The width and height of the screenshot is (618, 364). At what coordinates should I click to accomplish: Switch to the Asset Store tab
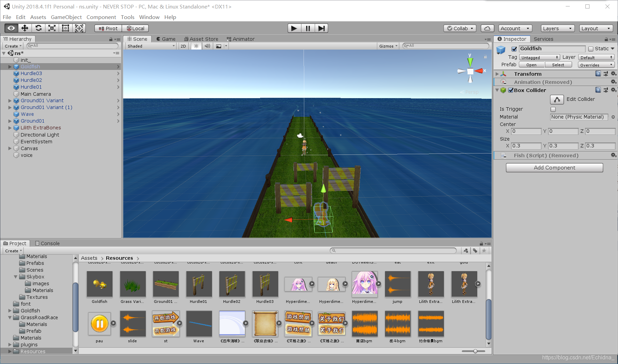click(x=201, y=39)
